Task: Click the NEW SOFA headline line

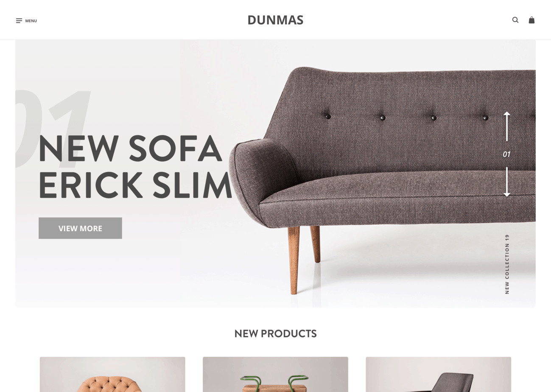Action: coord(131,148)
